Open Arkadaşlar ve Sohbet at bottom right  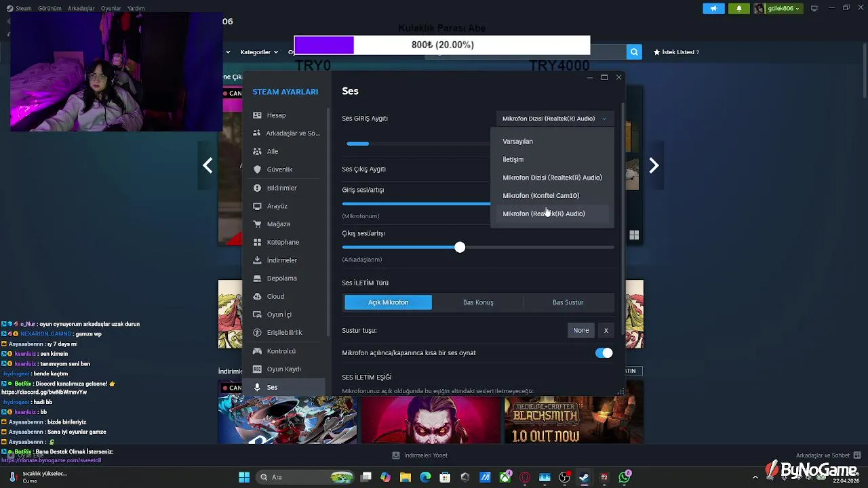[829, 455]
